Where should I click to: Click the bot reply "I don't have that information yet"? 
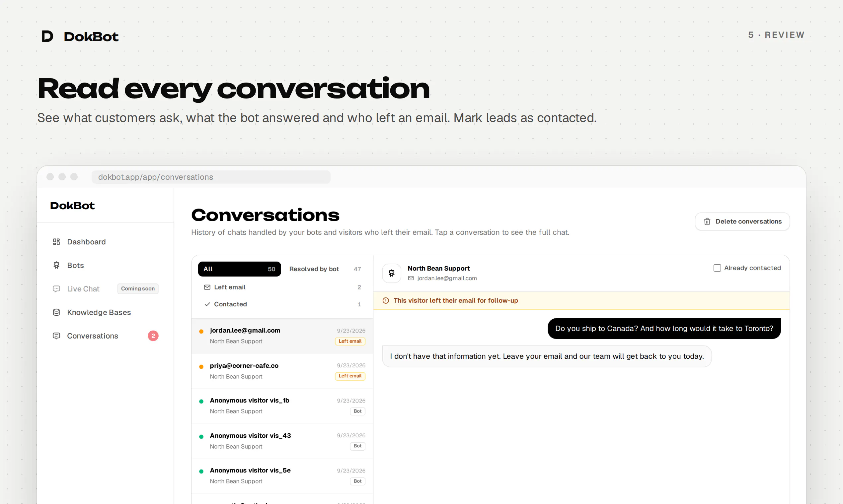tap(547, 356)
